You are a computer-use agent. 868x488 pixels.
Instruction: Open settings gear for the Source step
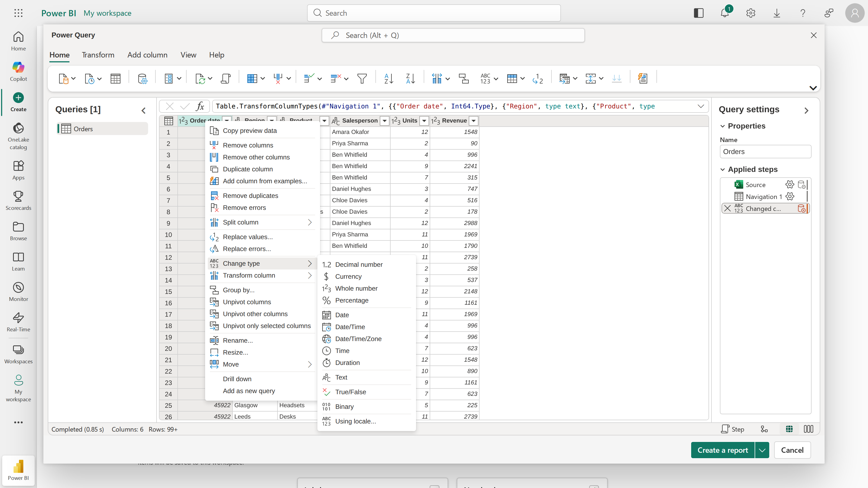click(790, 185)
